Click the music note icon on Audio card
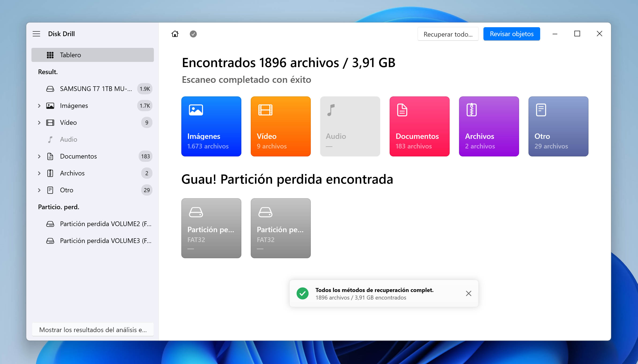The height and width of the screenshot is (364, 638). coord(331,110)
